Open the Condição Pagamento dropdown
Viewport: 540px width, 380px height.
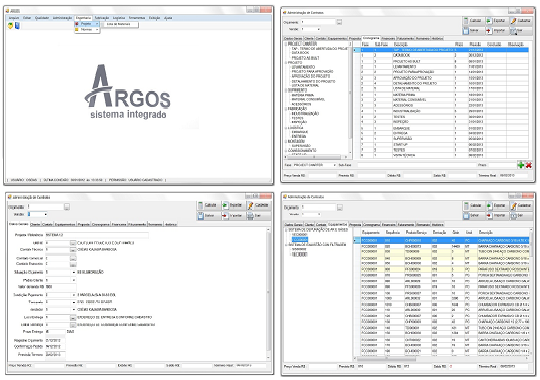point(74,295)
